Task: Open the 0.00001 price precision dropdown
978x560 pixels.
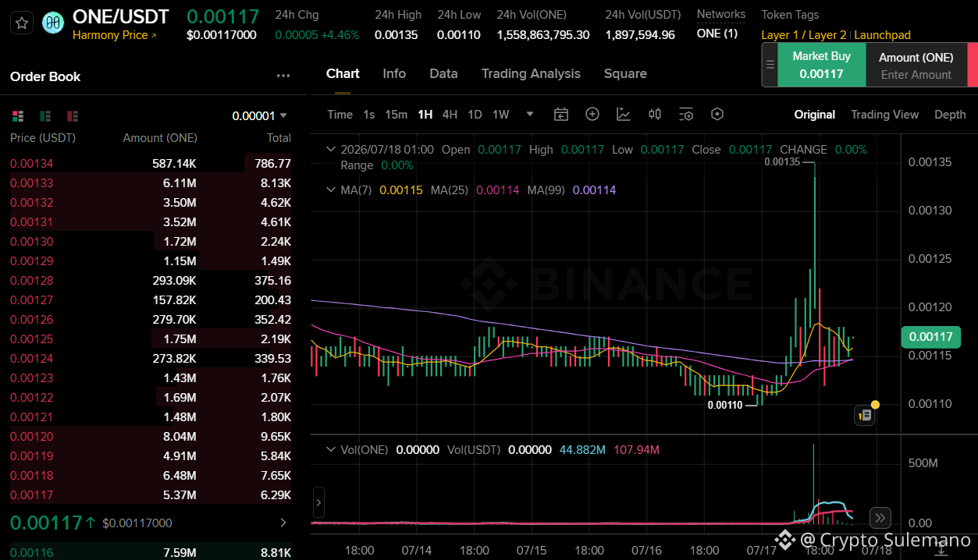Action: coord(260,115)
